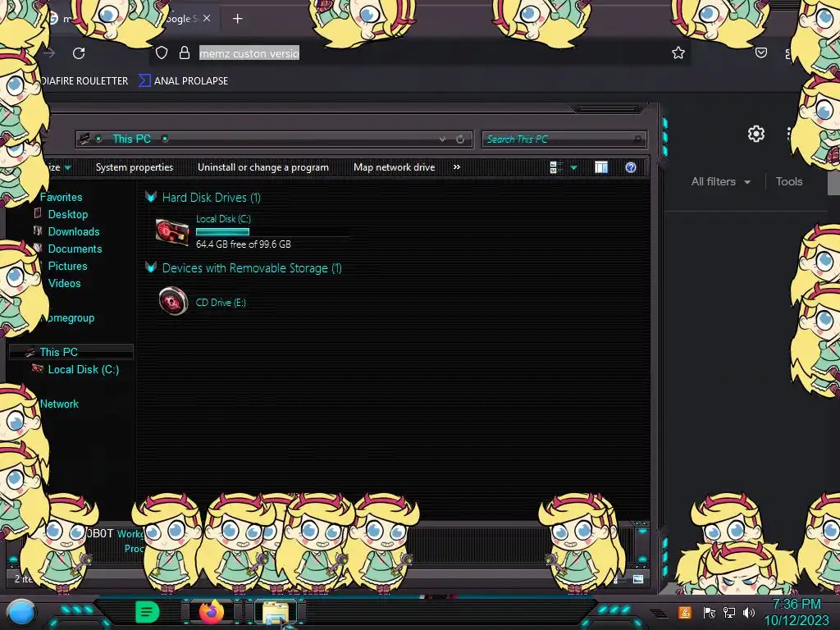Screen dimensions: 840x630
Task: Click the This PC address bar
Action: (273, 139)
